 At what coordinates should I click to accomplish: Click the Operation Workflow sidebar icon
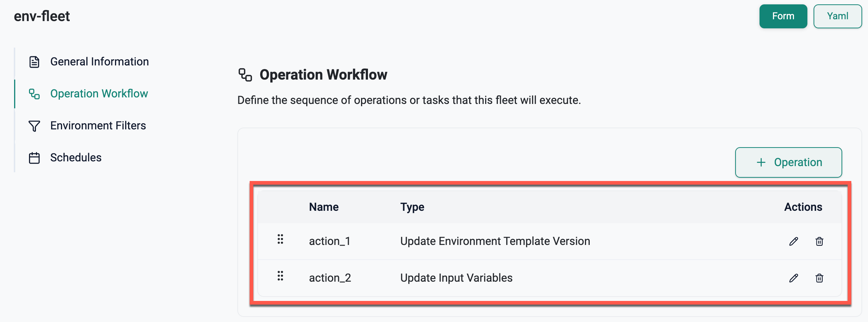click(34, 94)
